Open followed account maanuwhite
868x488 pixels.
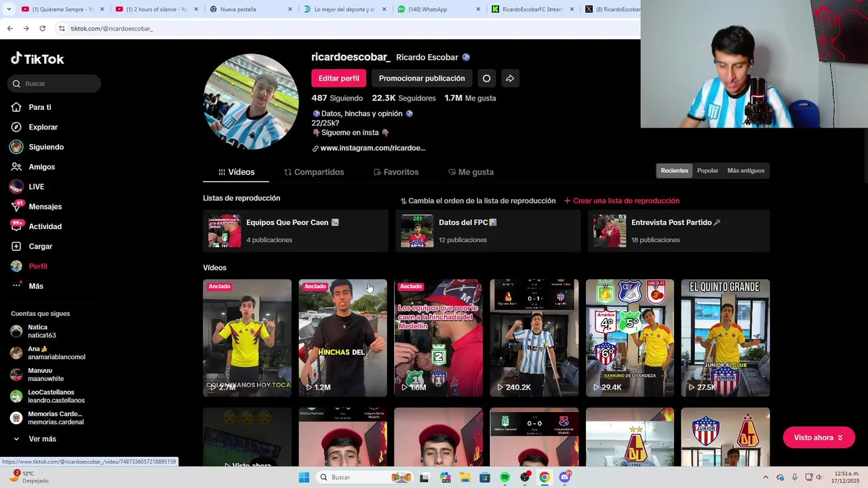click(47, 375)
